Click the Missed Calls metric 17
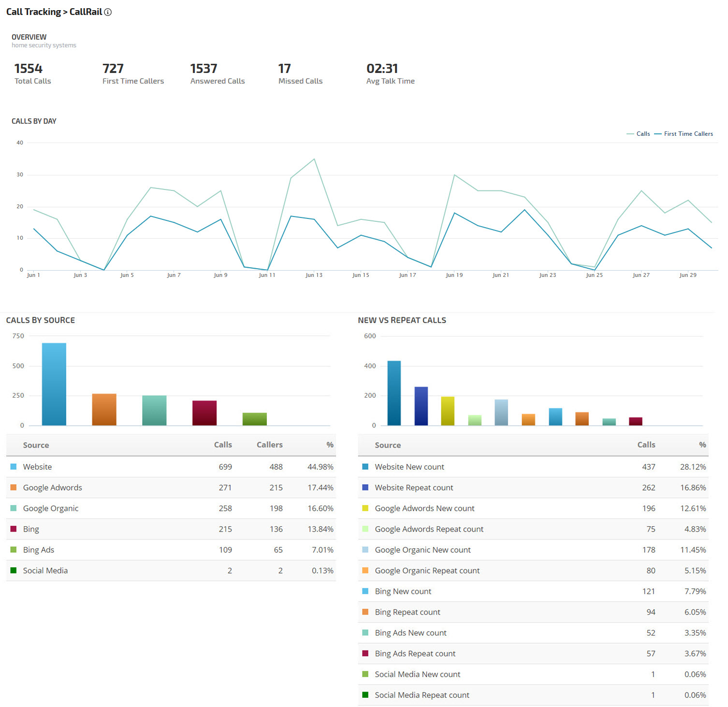The image size is (728, 707). 284,69
